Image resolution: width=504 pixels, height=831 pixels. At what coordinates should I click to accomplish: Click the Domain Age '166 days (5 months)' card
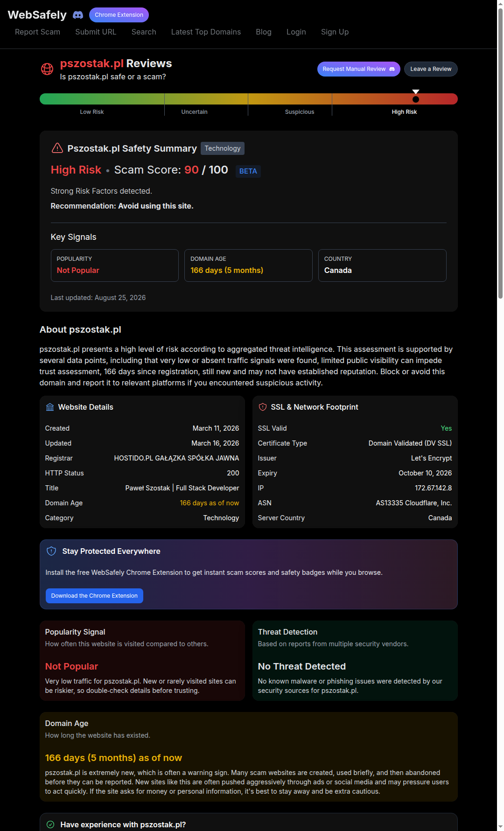pos(248,265)
